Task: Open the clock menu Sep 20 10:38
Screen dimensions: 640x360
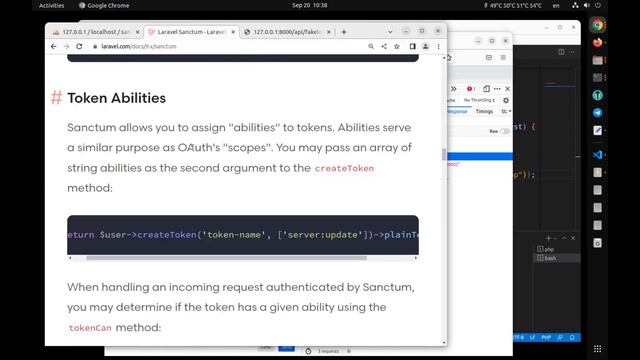Action: click(x=310, y=5)
